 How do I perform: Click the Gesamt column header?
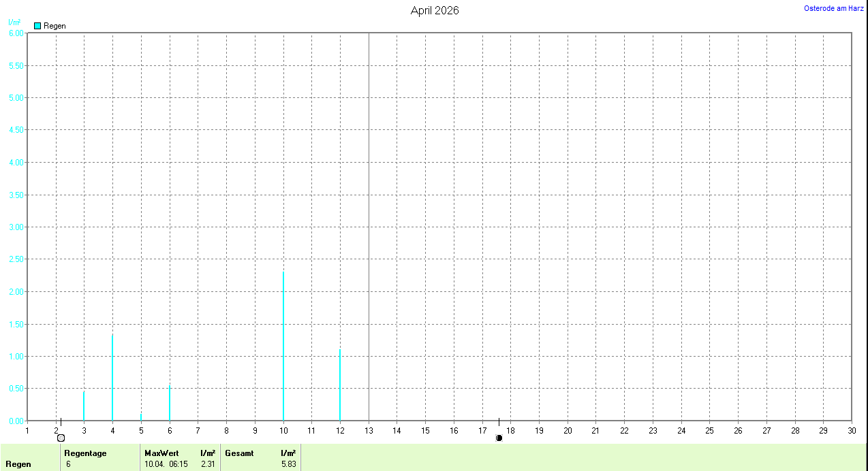point(239,453)
